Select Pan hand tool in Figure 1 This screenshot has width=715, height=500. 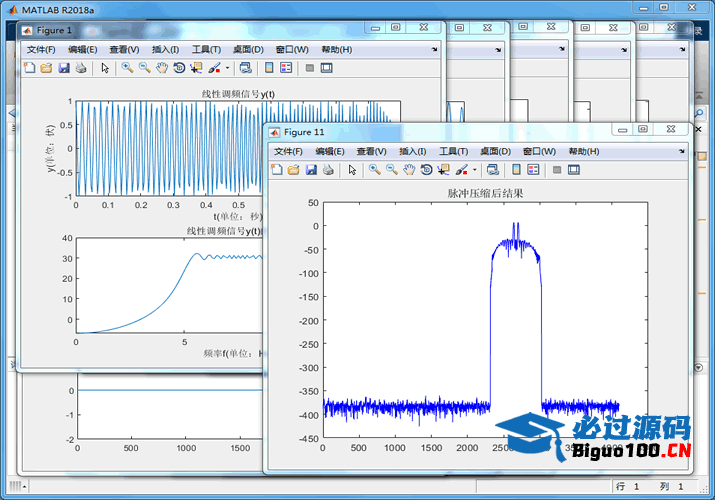click(x=162, y=68)
